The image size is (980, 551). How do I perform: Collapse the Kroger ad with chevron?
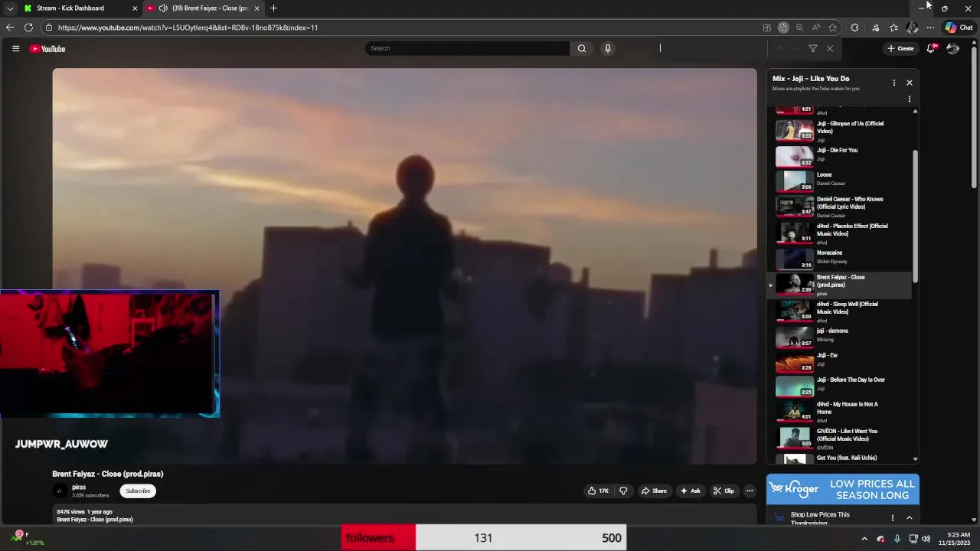[910, 517]
